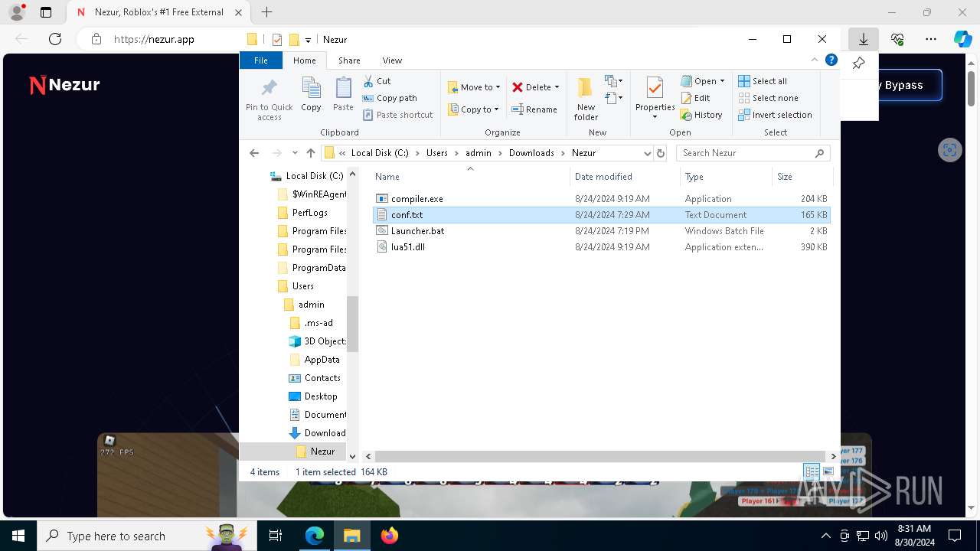Sort by Name column header
This screenshot has width=980, height=551.
470,177
